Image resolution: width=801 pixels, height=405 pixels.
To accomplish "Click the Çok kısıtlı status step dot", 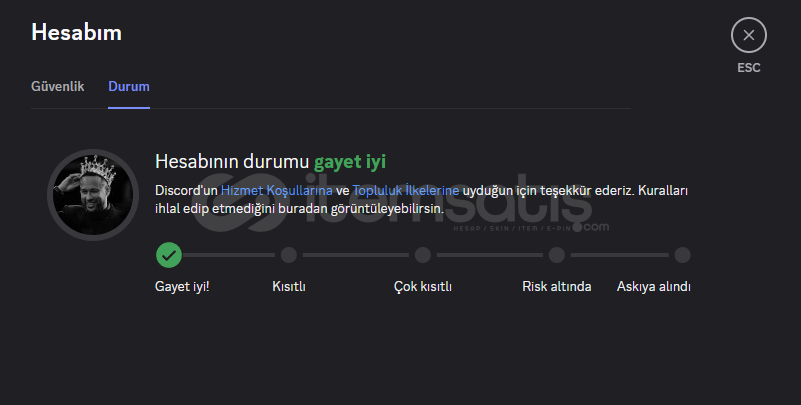I will click(x=422, y=255).
